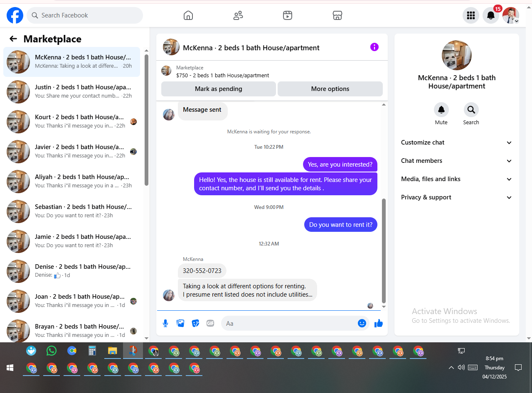This screenshot has height=393, width=532.
Task: Click the chat messages scrollbar thumb
Action: coord(384,251)
